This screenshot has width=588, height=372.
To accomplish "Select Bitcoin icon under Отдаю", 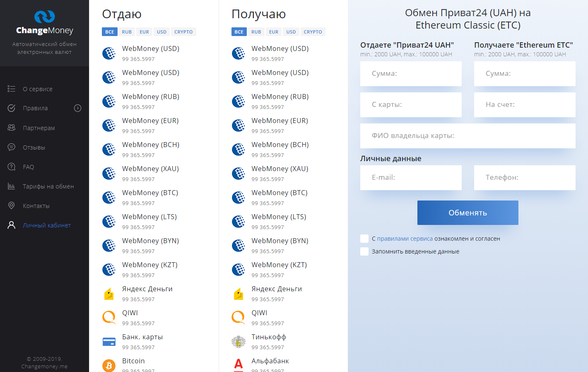I will point(109,366).
